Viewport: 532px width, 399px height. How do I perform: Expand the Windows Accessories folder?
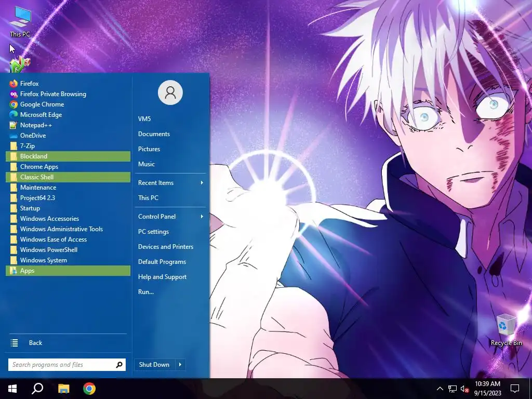(68, 219)
